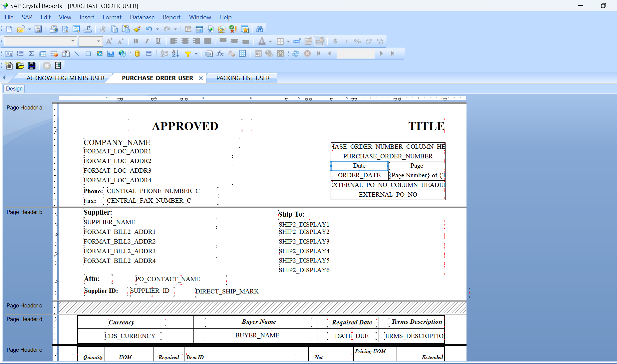Increase the font size with A-up icon

[x=109, y=41]
